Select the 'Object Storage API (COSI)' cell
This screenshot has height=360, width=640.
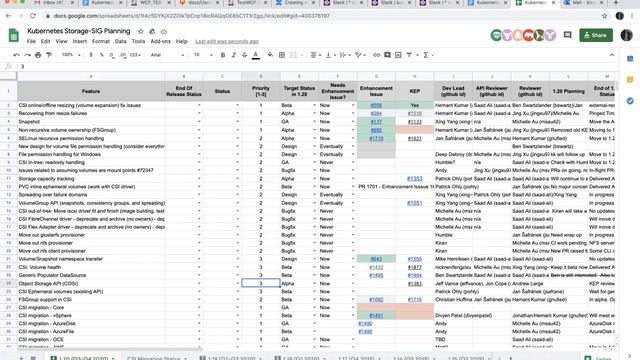tap(91, 284)
